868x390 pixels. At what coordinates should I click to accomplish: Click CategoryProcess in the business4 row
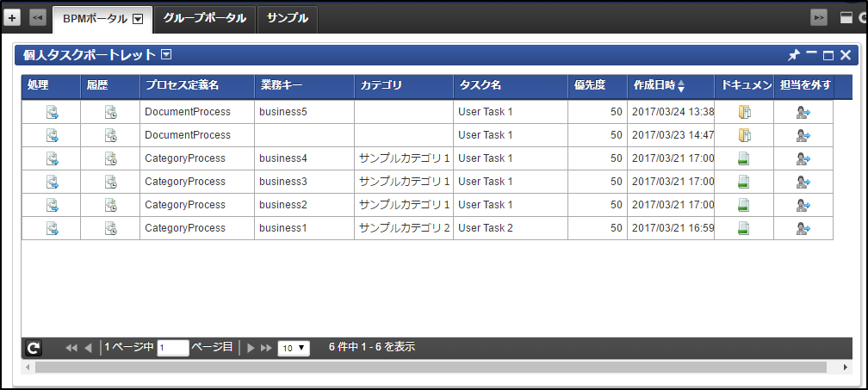(x=185, y=158)
